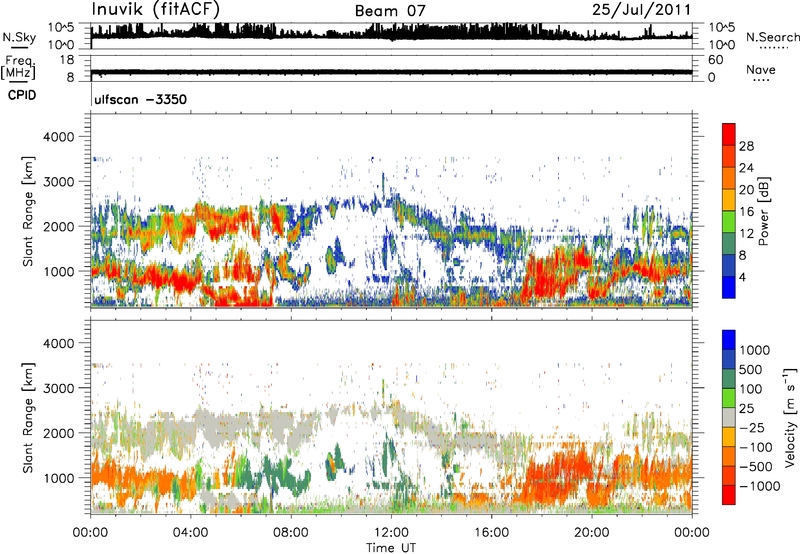Click the black frequency trace in the Freq panel

pyautogui.click(x=391, y=72)
